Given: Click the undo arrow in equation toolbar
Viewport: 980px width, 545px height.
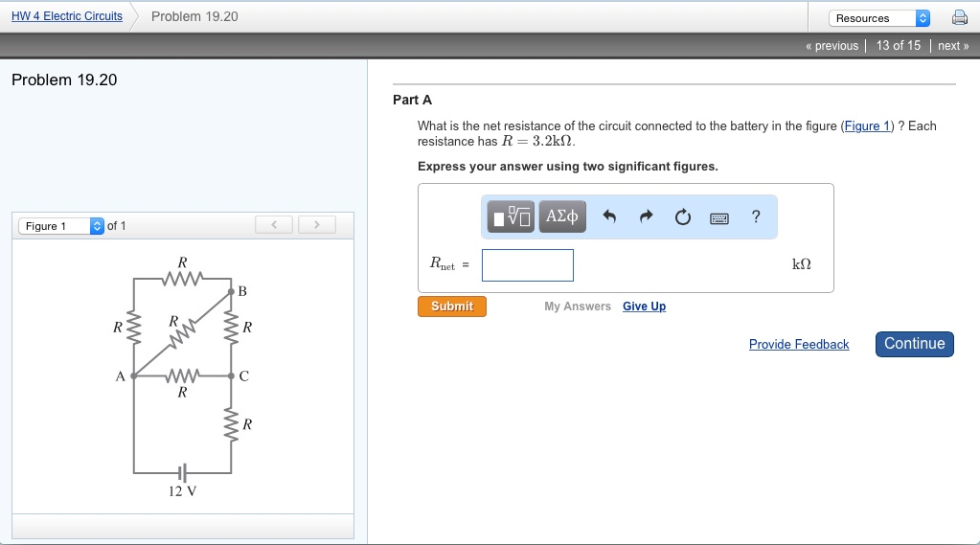Looking at the screenshot, I should pyautogui.click(x=609, y=216).
